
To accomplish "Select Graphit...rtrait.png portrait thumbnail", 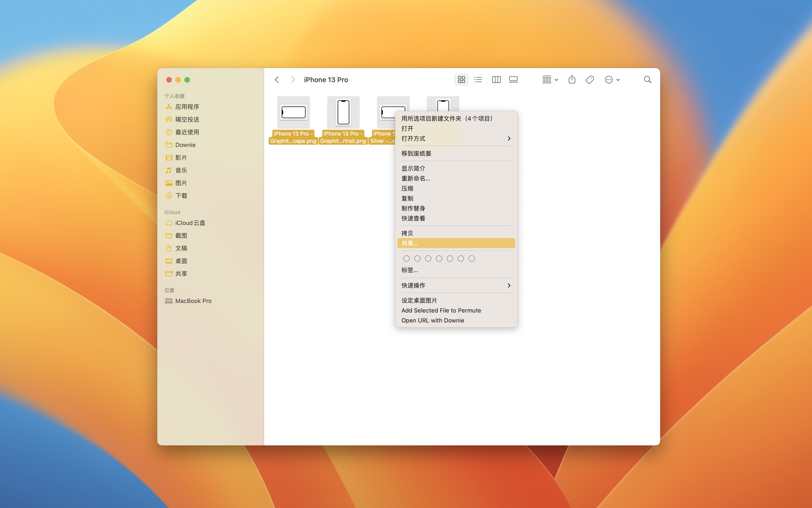I will click(343, 112).
